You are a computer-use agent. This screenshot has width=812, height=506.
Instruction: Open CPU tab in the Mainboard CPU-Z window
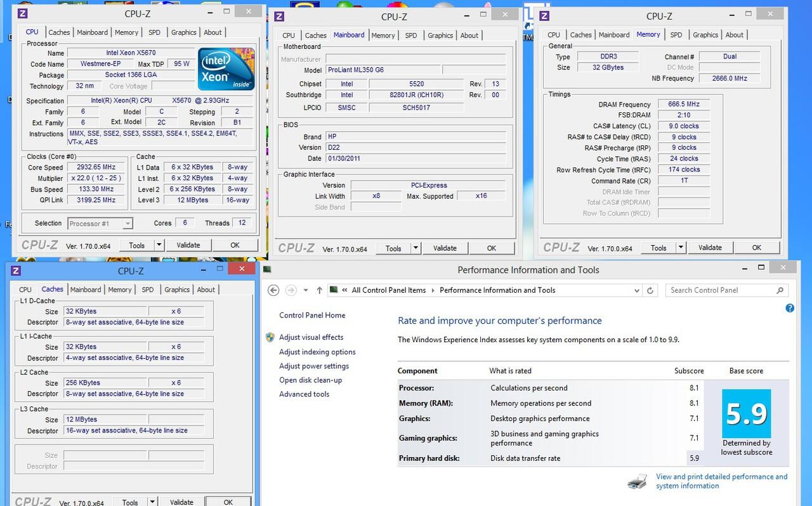289,36
